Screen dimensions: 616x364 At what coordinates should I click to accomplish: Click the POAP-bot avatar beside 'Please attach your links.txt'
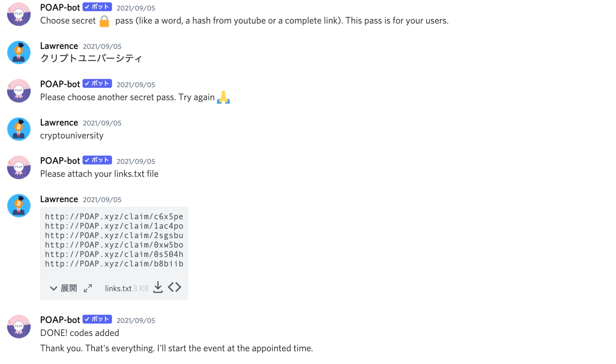(x=19, y=168)
